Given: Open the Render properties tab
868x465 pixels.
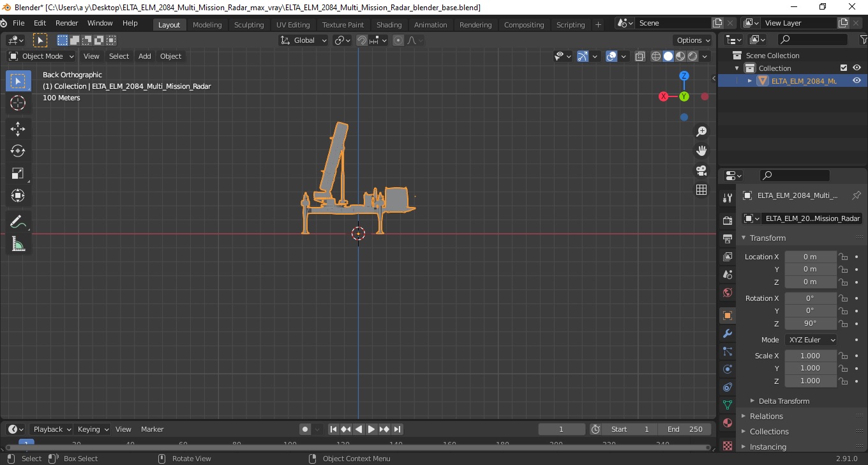Looking at the screenshot, I should pyautogui.click(x=728, y=220).
